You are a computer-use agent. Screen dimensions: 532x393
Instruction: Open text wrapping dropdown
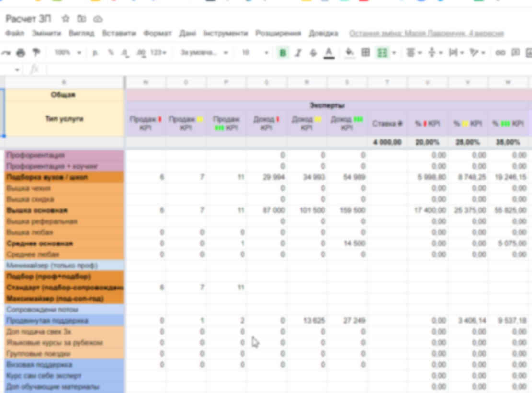[456, 53]
